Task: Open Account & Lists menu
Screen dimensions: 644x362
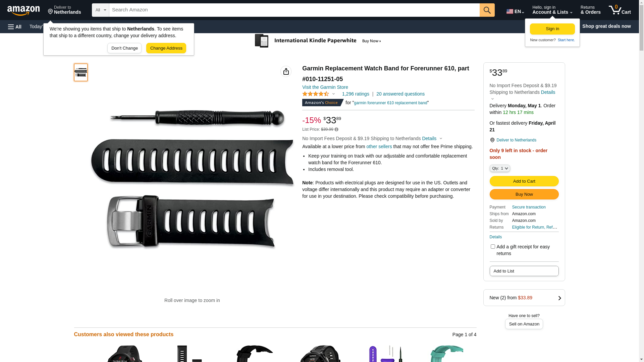Action: point(552,10)
